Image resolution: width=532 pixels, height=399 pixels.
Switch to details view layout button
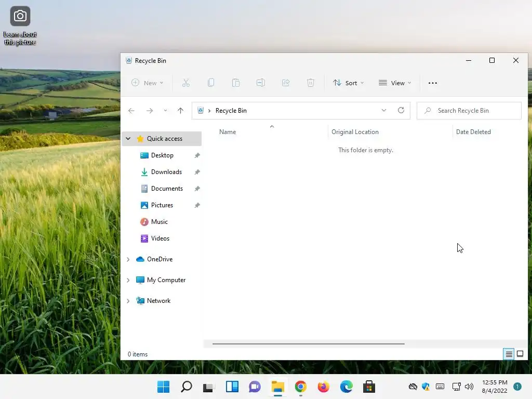[x=509, y=354]
